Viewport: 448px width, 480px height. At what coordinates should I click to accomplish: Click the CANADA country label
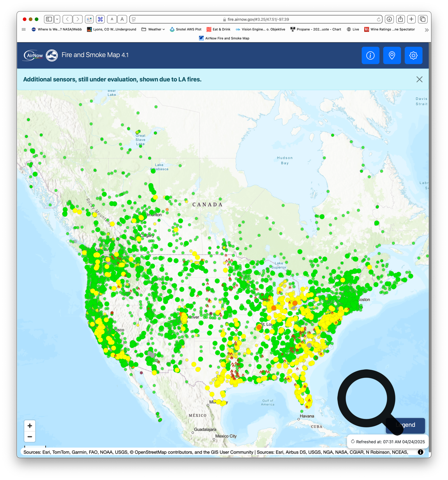click(208, 205)
